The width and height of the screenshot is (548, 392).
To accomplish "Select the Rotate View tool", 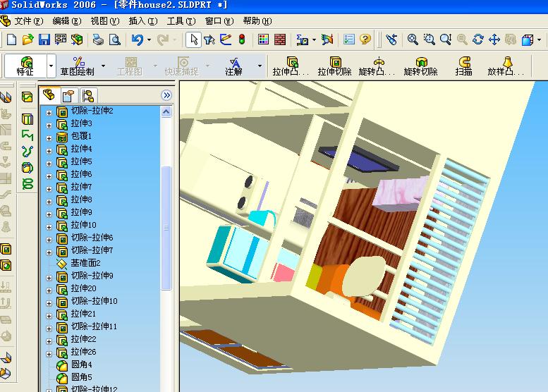I will pos(477,39).
